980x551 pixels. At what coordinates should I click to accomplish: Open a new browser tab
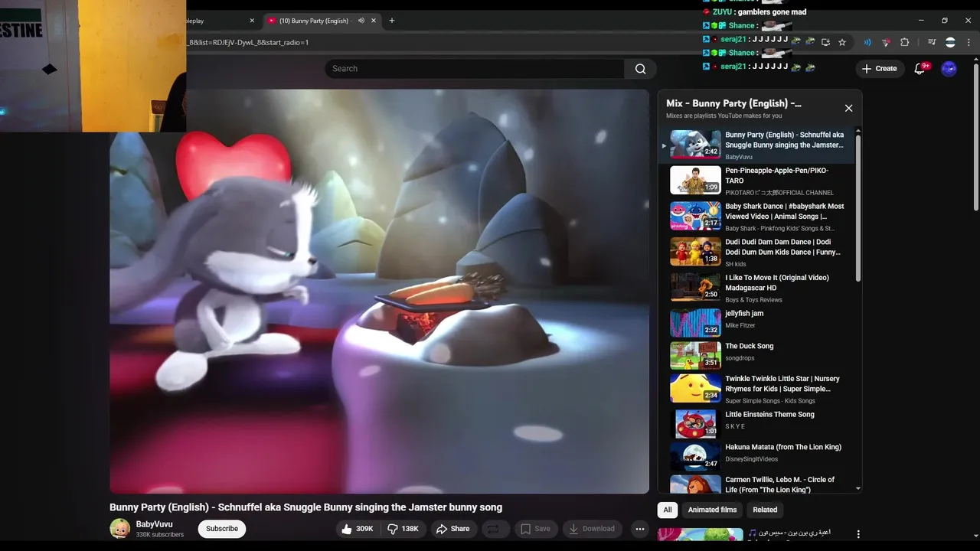click(392, 21)
